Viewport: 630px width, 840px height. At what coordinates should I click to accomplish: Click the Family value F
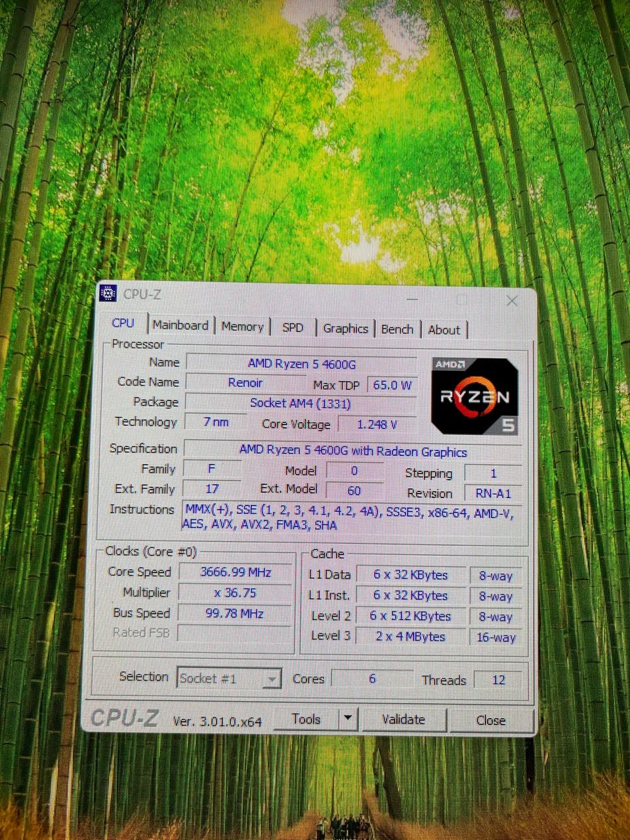[212, 469]
